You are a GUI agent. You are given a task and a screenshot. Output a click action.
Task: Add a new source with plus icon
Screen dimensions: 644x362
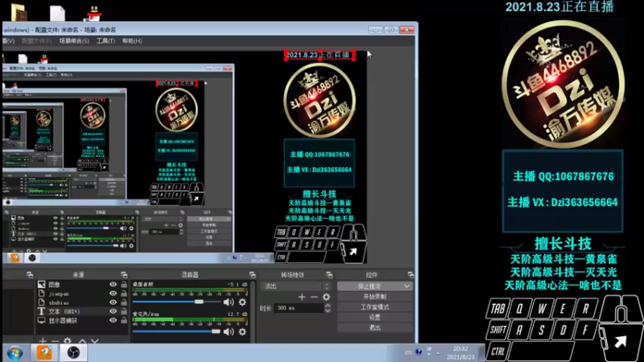point(43,340)
